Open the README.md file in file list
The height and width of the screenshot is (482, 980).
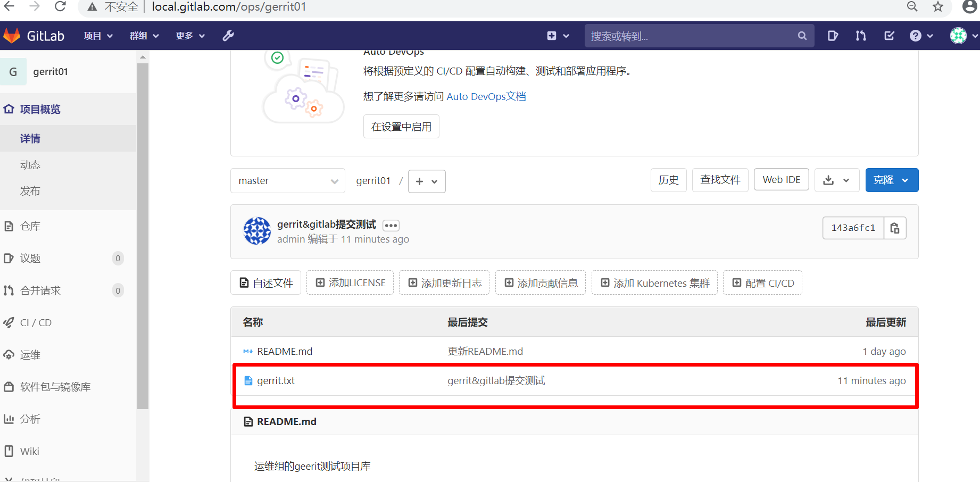click(x=285, y=351)
